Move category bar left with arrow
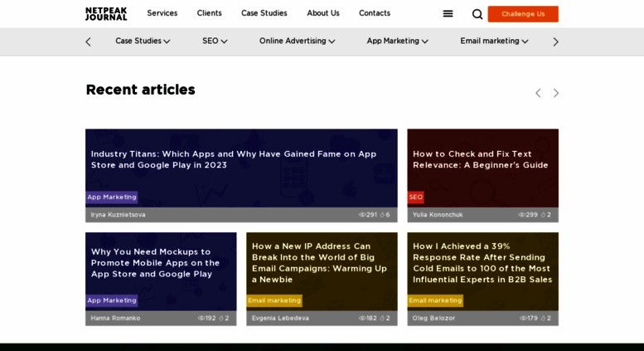Screen dimensions: 644x351 [89, 41]
